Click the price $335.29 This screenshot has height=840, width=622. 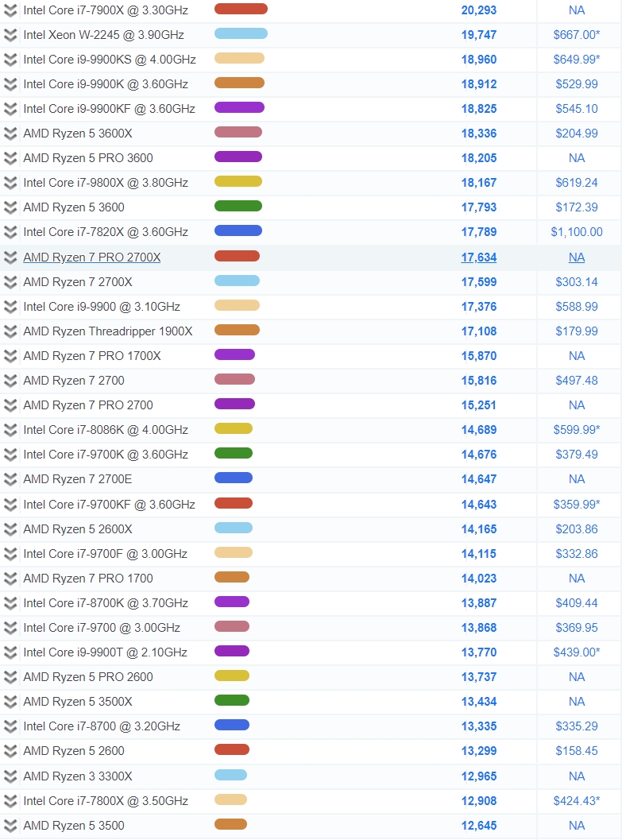(577, 726)
